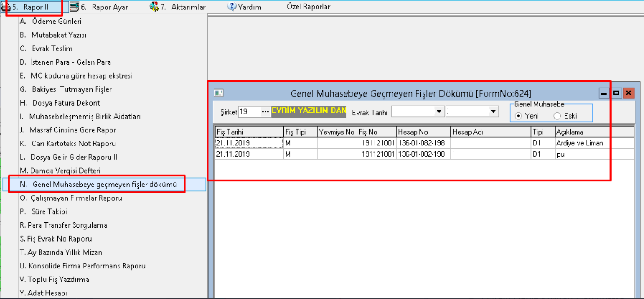
Task: Click the Fiş Tarihi column header
Action: pyautogui.click(x=249, y=132)
